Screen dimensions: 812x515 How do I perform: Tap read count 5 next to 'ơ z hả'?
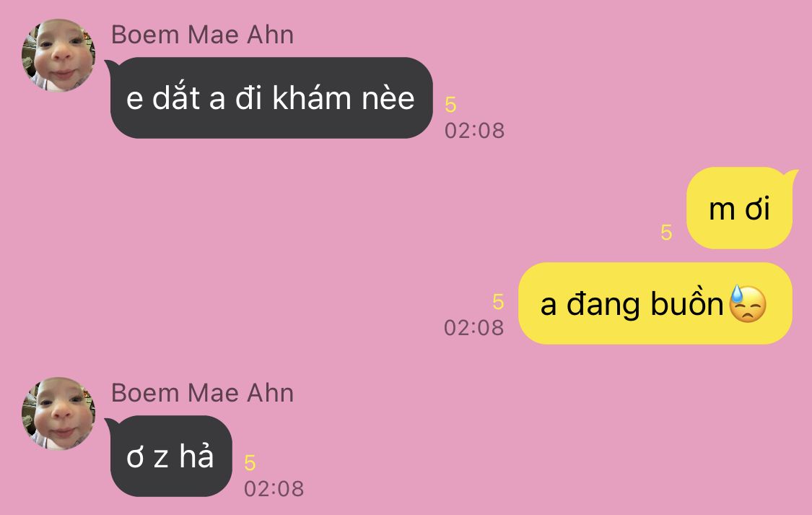[x=250, y=463]
